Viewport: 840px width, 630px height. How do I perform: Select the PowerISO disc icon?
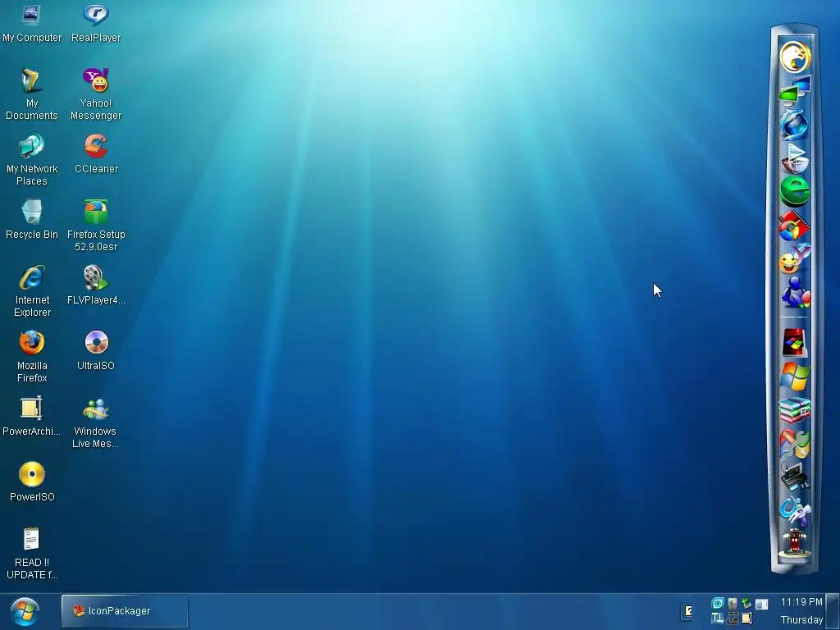tap(32, 482)
